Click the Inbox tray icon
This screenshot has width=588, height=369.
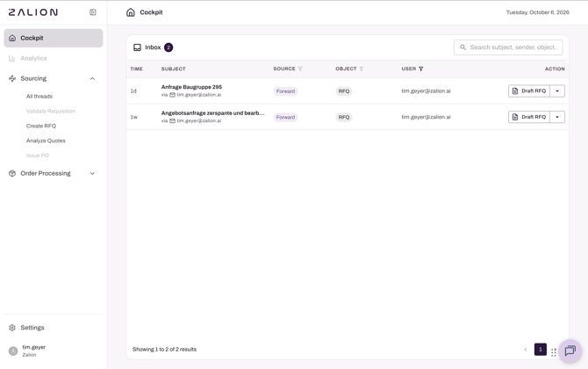(137, 47)
